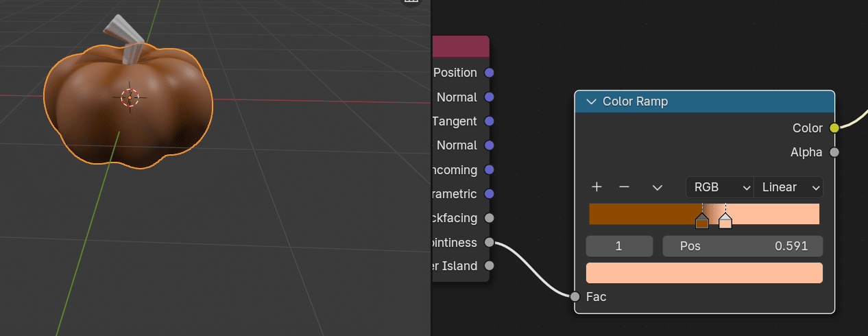Open the peach color swatch picker
868x336 pixels.
pos(704,273)
